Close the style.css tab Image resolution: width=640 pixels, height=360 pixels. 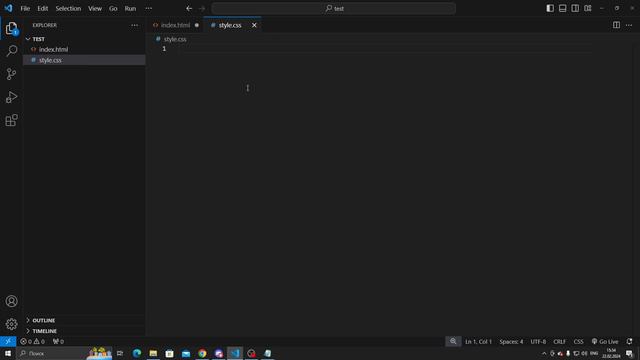point(254,25)
